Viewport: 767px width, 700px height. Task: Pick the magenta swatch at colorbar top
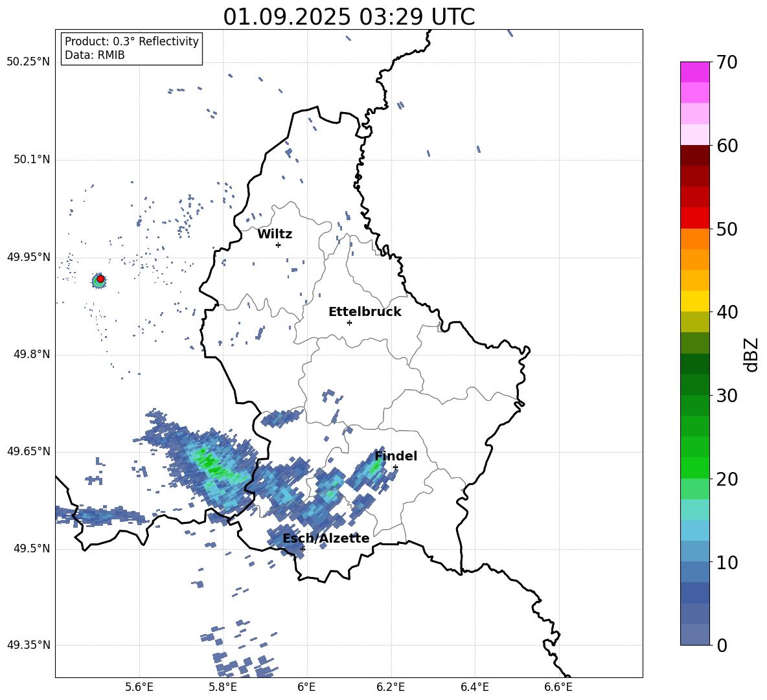pyautogui.click(x=694, y=72)
